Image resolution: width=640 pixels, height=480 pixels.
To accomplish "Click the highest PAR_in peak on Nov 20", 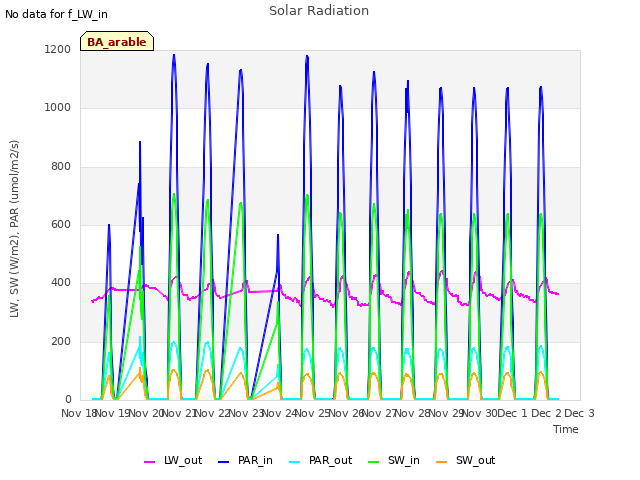I will coord(174,55).
